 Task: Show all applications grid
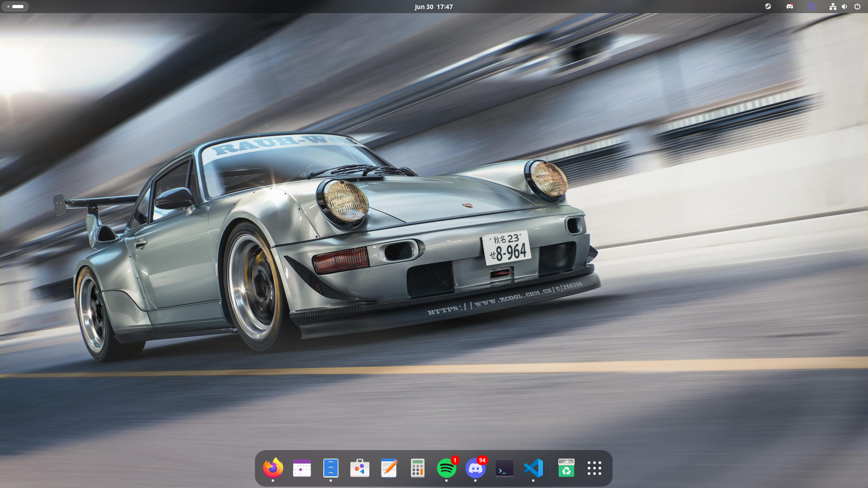tap(594, 468)
